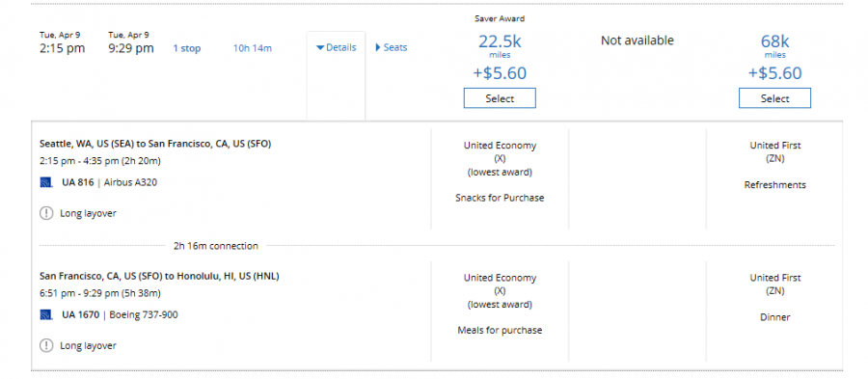
Task: Click the long layover warning icon under UA 816
Action: [46, 213]
